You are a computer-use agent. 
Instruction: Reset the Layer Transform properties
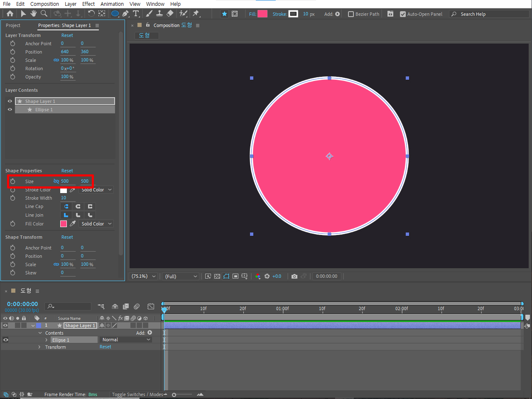pyautogui.click(x=67, y=35)
